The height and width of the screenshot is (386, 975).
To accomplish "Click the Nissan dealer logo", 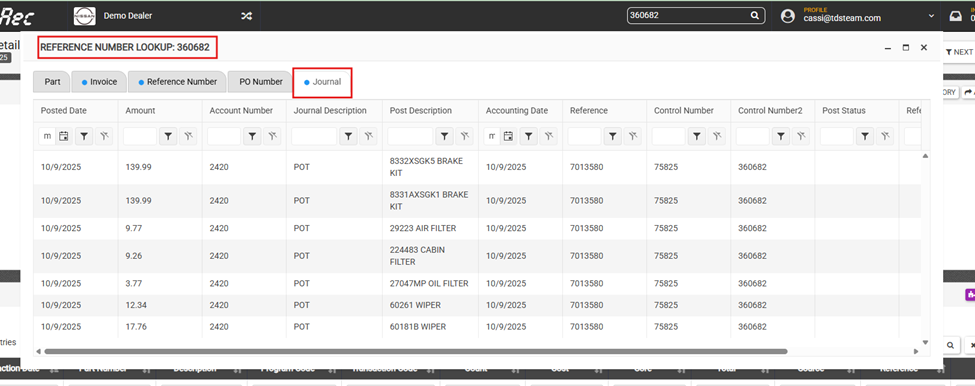I will tap(85, 16).
